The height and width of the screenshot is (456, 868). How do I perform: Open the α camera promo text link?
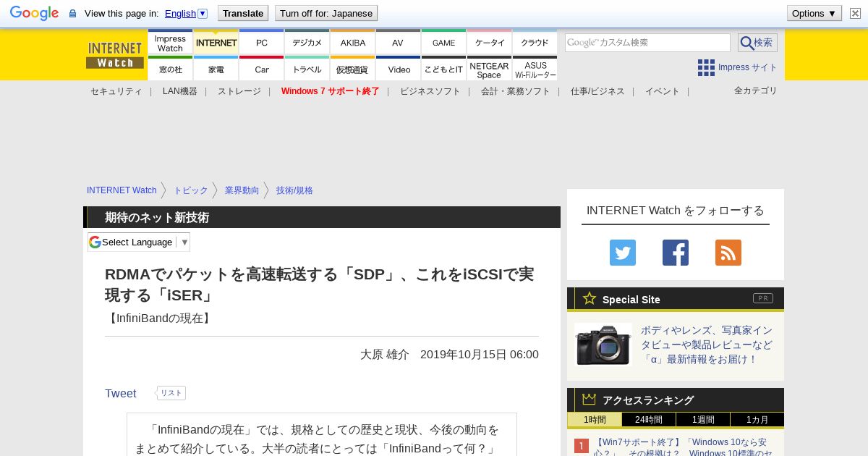pyautogui.click(x=707, y=345)
